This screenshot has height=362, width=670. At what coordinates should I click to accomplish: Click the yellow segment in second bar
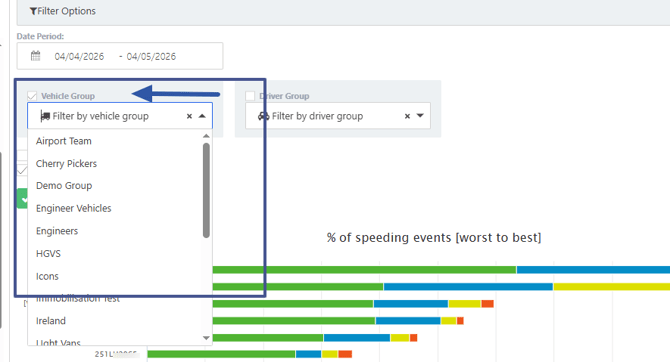(612, 287)
